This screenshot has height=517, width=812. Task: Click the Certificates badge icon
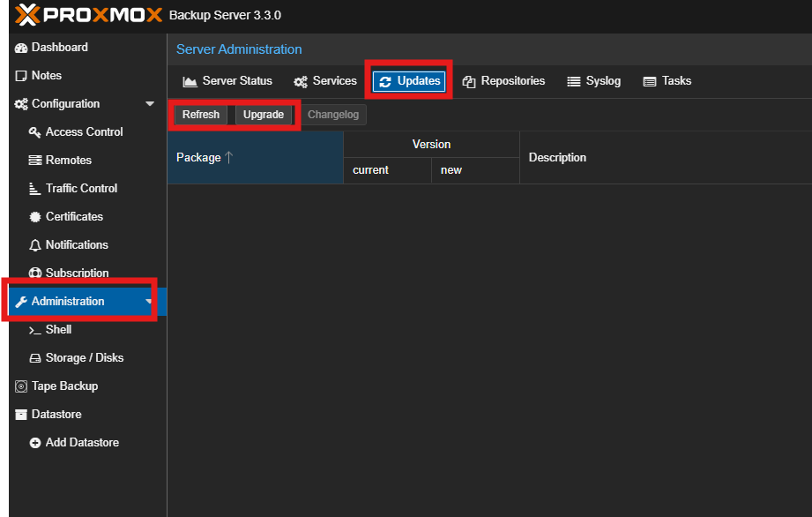tap(34, 217)
